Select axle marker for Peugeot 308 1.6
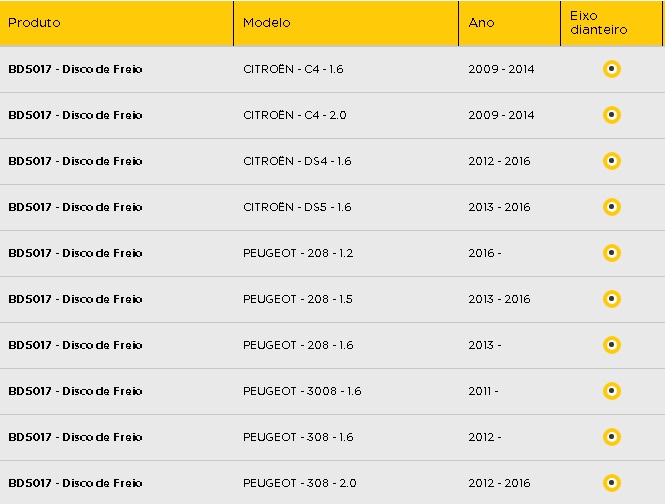The height and width of the screenshot is (504, 665). (612, 437)
